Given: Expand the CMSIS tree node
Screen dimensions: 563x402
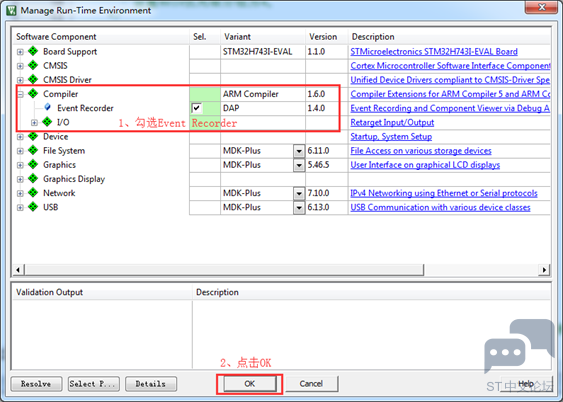Looking at the screenshot, I should click(20, 66).
